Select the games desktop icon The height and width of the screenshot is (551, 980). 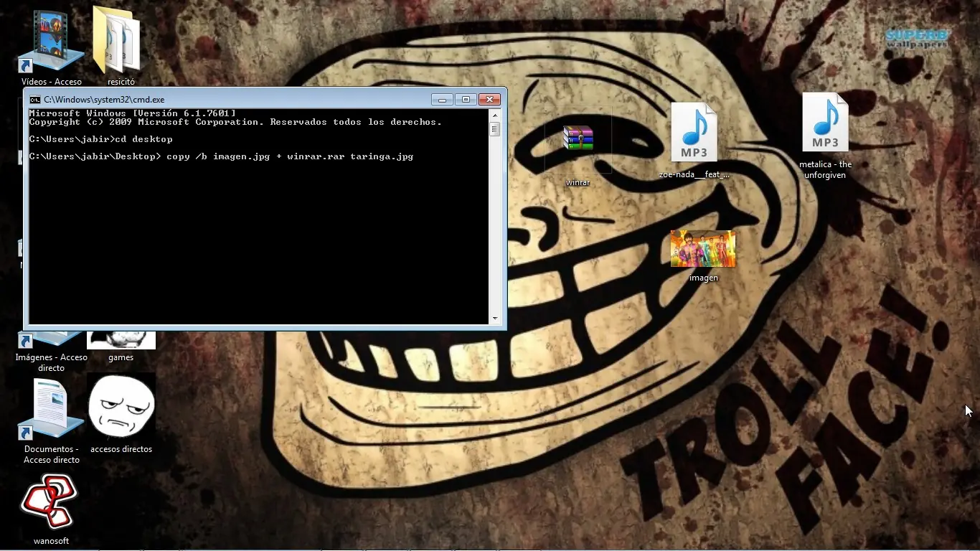121,347
